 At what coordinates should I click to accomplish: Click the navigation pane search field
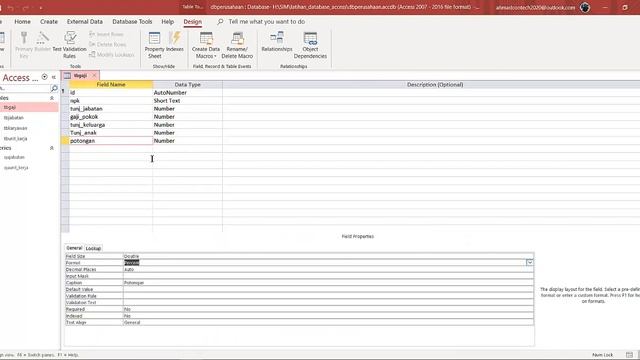(x=24, y=88)
